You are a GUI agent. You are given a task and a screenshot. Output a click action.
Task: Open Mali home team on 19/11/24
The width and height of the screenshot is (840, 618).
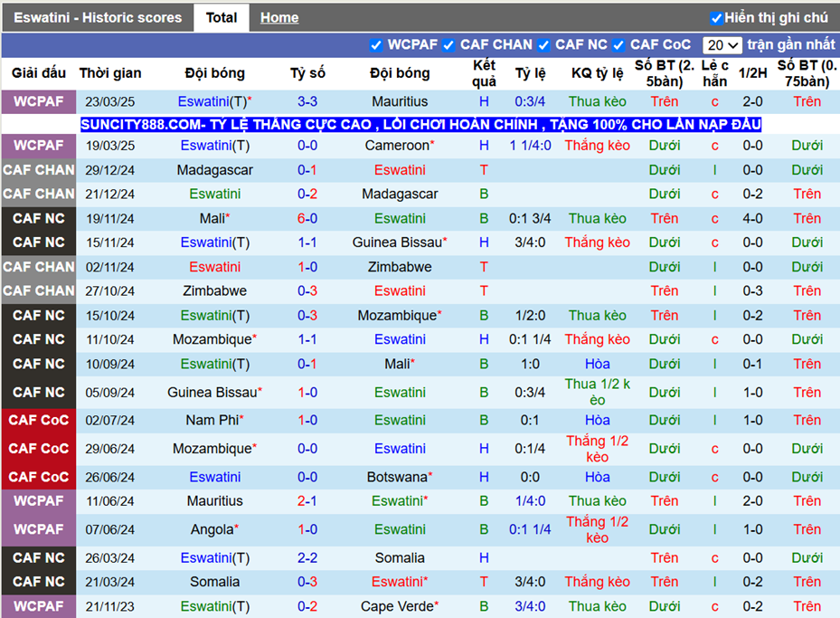[x=215, y=219]
